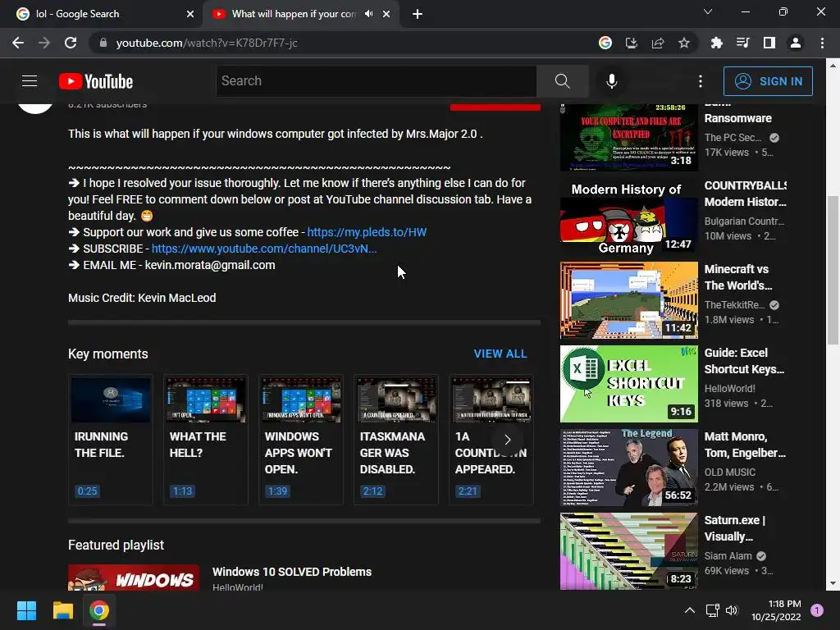Open the youtube.com/channel subscribe link
840x630 pixels.
[264, 249]
